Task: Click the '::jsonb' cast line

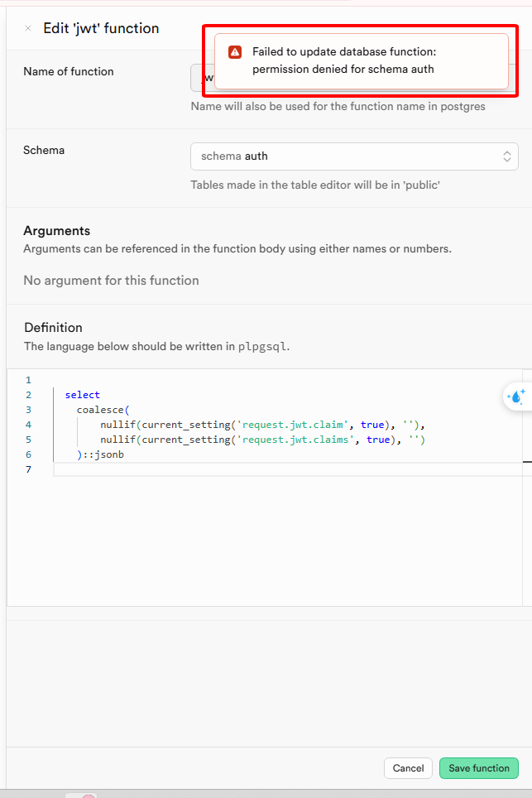Action: [103, 454]
